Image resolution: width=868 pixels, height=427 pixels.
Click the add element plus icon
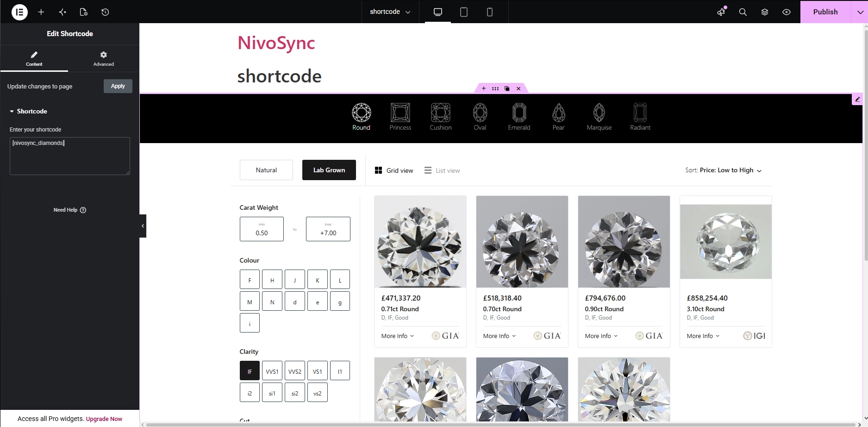pos(41,12)
